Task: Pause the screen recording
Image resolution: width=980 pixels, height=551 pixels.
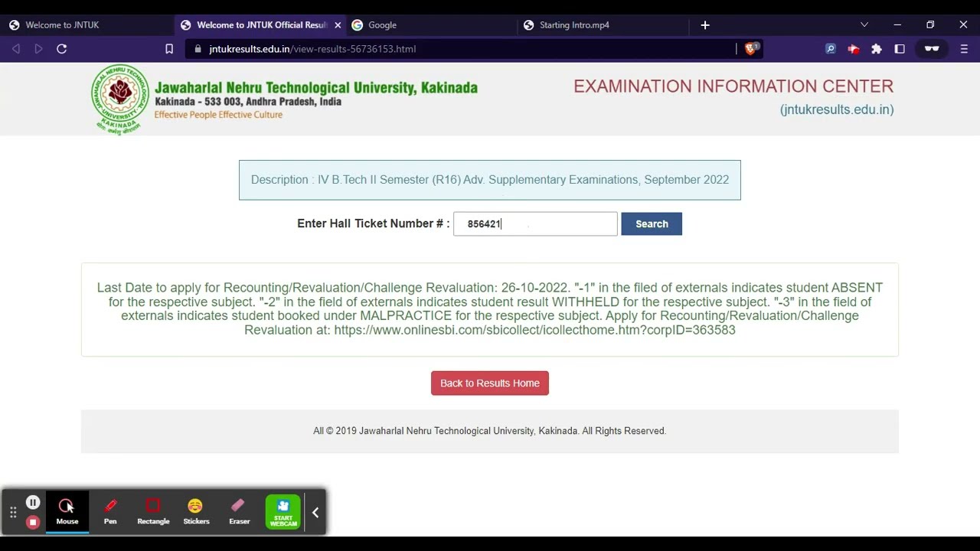Action: click(33, 503)
